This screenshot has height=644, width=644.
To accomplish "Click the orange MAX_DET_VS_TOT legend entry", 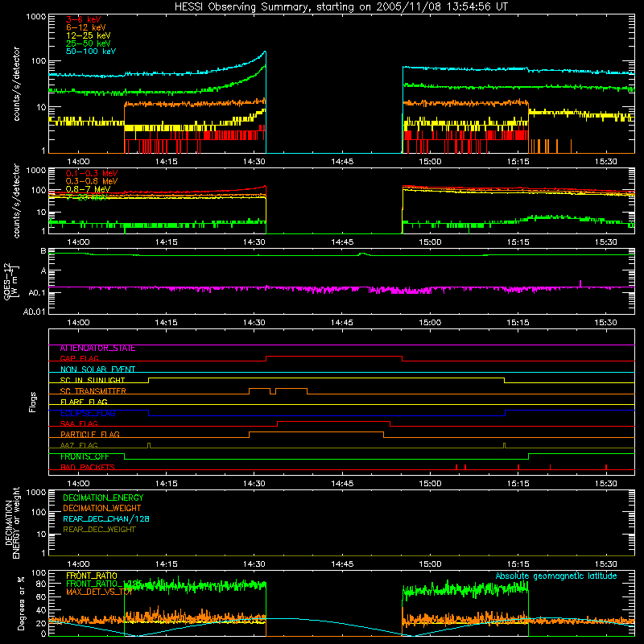I will click(99, 592).
